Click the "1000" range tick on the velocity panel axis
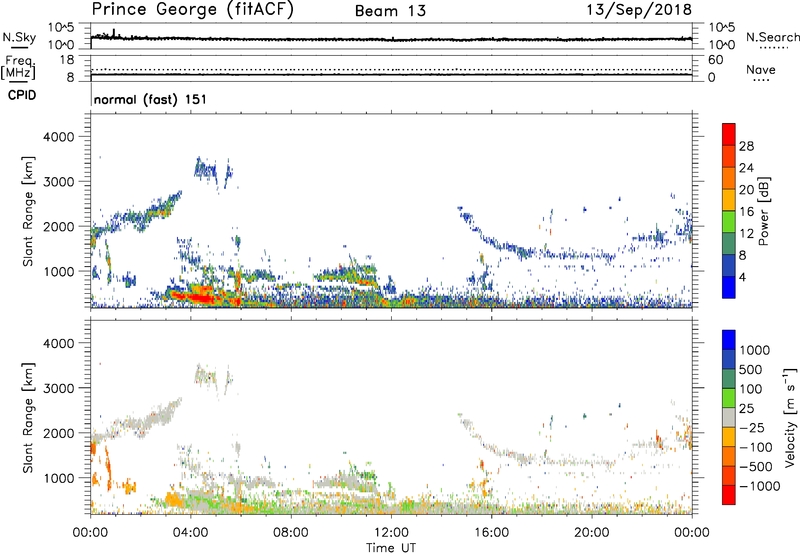Image resolution: width=800 pixels, height=554 pixels. point(58,478)
